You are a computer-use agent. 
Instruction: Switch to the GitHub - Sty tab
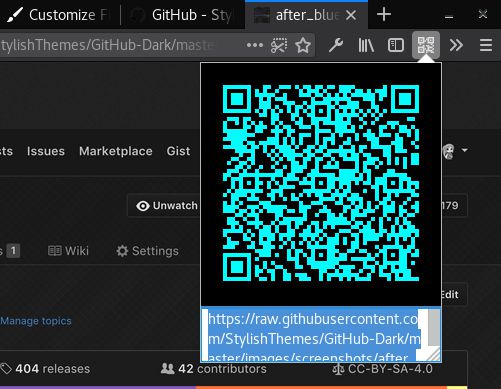[x=183, y=15]
